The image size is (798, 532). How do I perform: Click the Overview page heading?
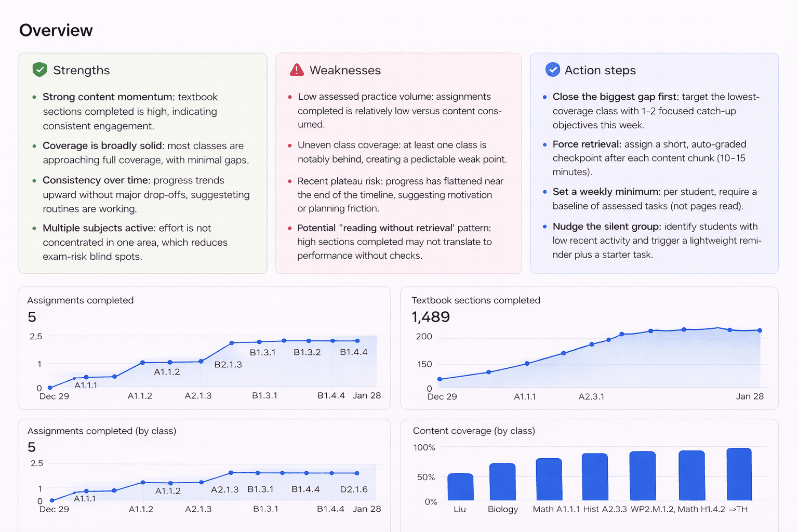coord(56,31)
